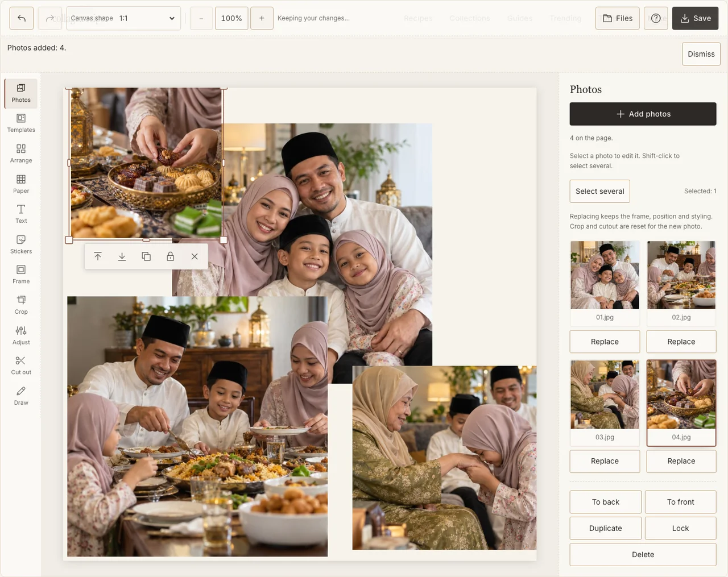The width and height of the screenshot is (728, 577).
Task: Select the 02.jpg thumbnail
Action: click(x=681, y=283)
